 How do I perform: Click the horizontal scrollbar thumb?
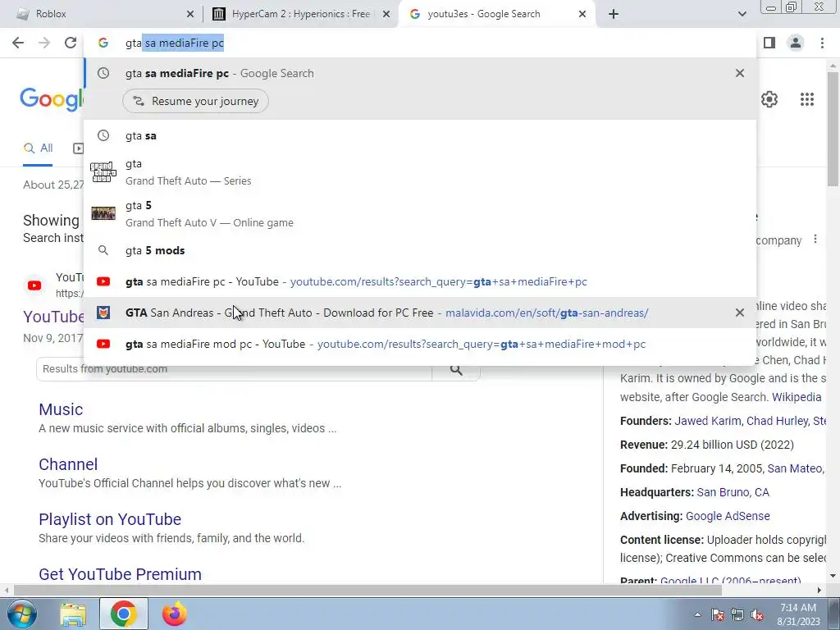[x=367, y=590]
